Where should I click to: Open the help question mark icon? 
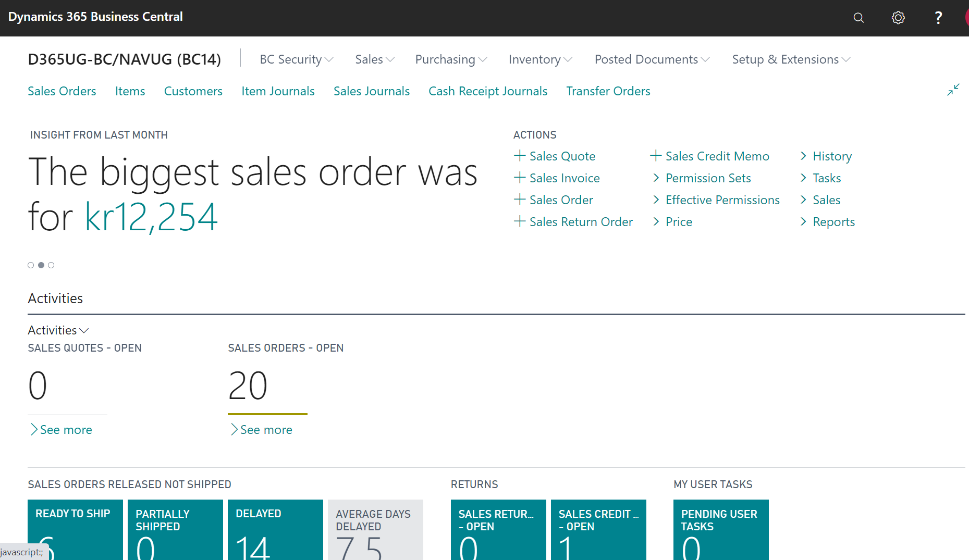coord(938,18)
